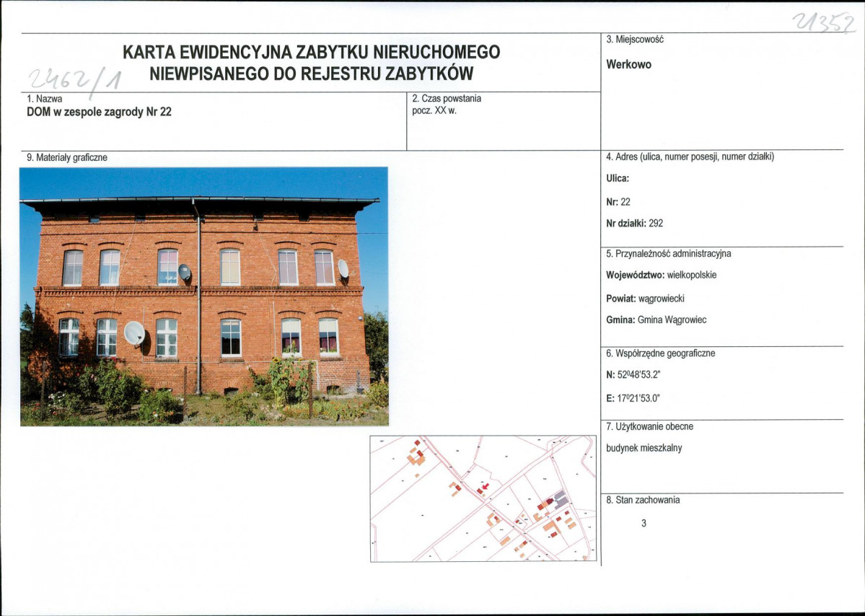This screenshot has width=865, height=616.
Task: Click the latitude N: 52°48'53.2"
Action: point(633,375)
